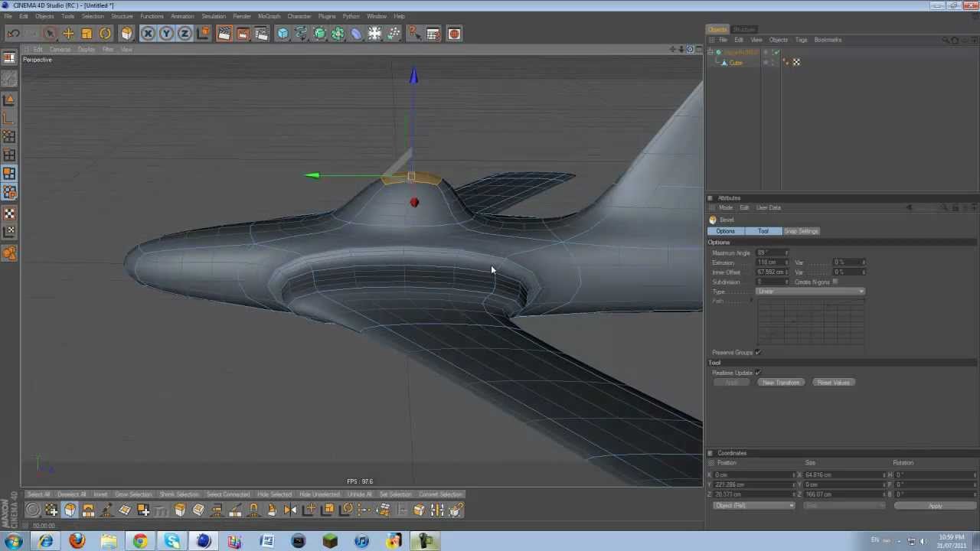Open the bevel Type dropdown
This screenshot has width=980, height=551.
pyautogui.click(x=811, y=292)
